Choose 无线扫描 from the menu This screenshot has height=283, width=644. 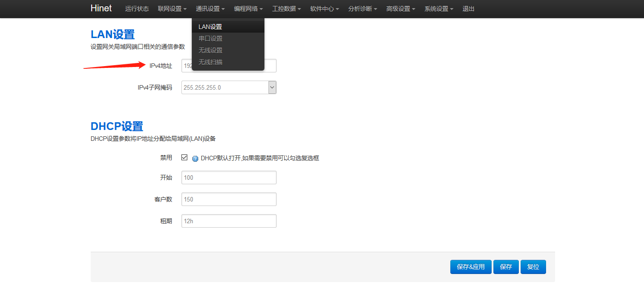coord(210,62)
